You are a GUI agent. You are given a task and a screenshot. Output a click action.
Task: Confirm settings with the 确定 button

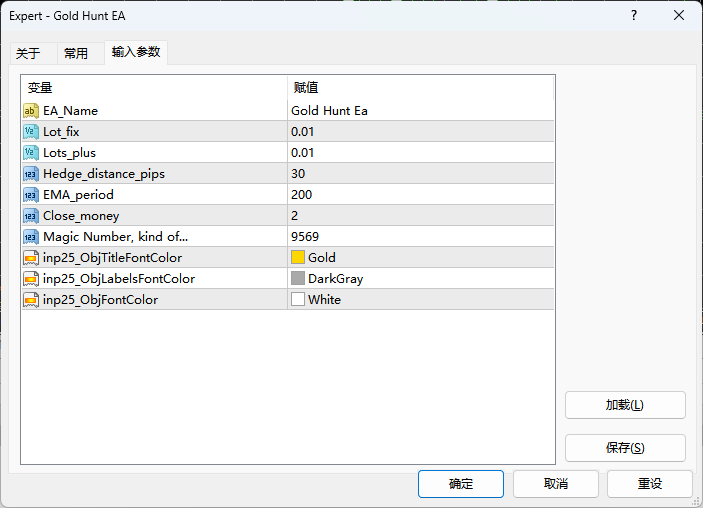click(x=461, y=483)
